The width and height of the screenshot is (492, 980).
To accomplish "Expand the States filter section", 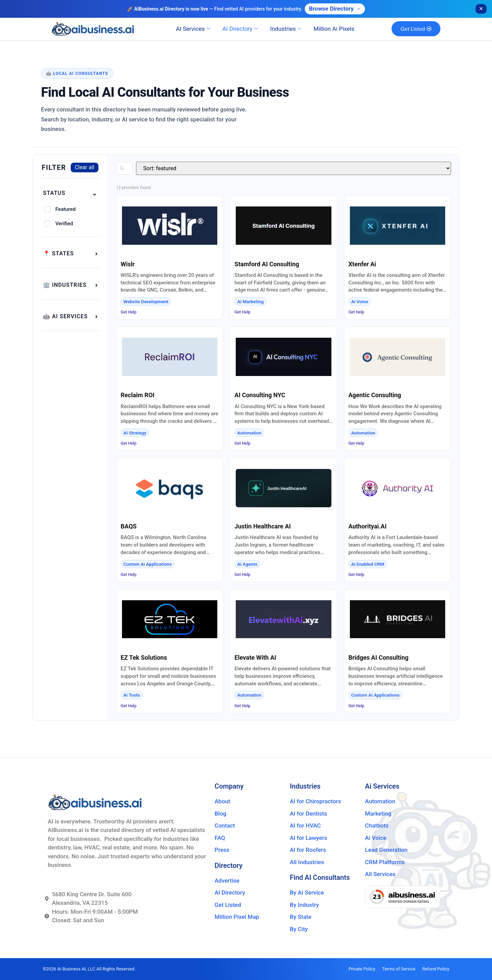I will pyautogui.click(x=70, y=253).
